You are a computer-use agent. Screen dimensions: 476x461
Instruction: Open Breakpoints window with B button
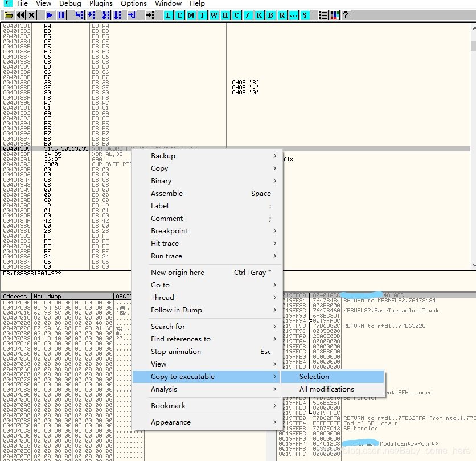270,15
